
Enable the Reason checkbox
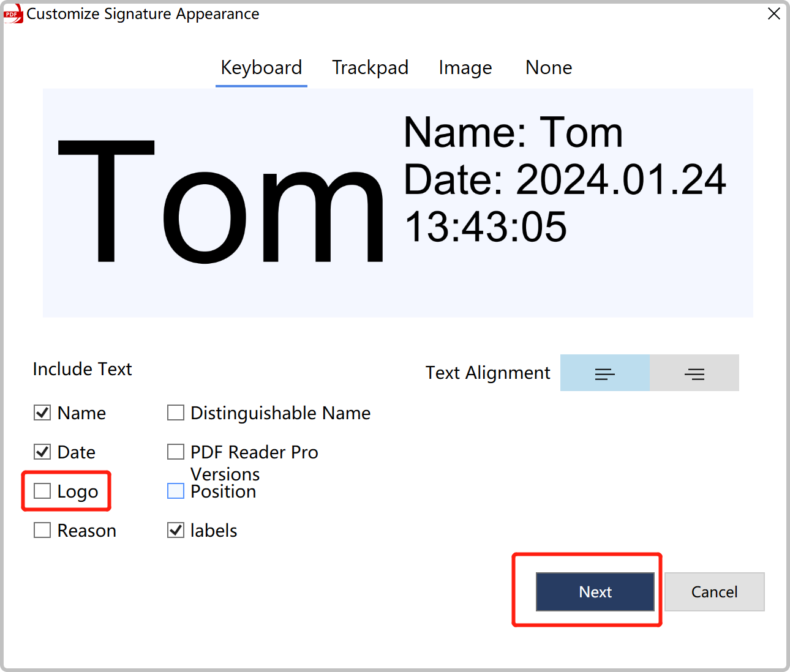(x=42, y=530)
